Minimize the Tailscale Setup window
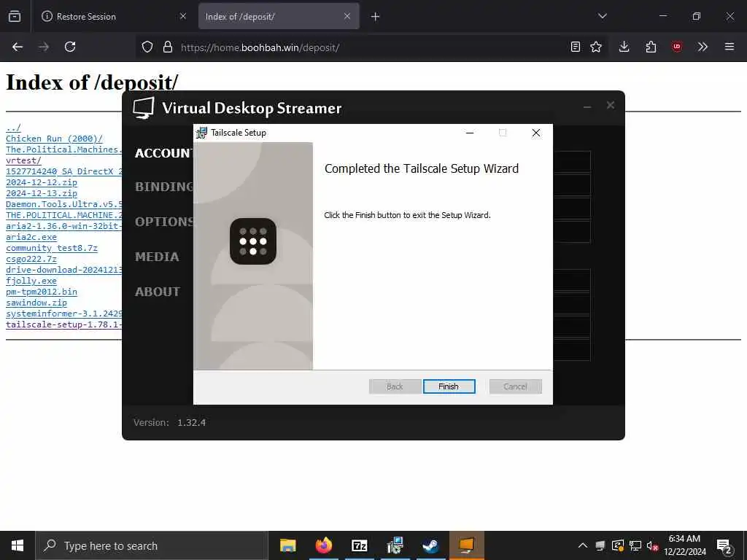The image size is (747, 560). (x=470, y=133)
